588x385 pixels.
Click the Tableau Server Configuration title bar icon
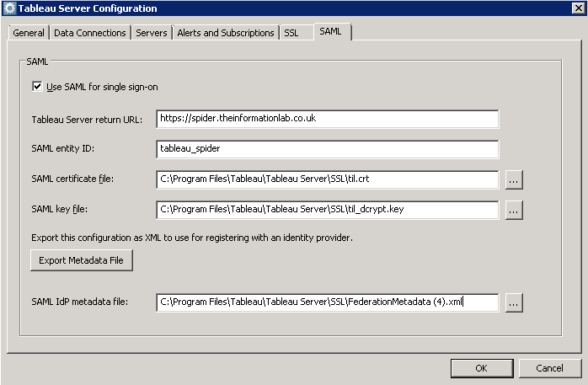point(8,8)
